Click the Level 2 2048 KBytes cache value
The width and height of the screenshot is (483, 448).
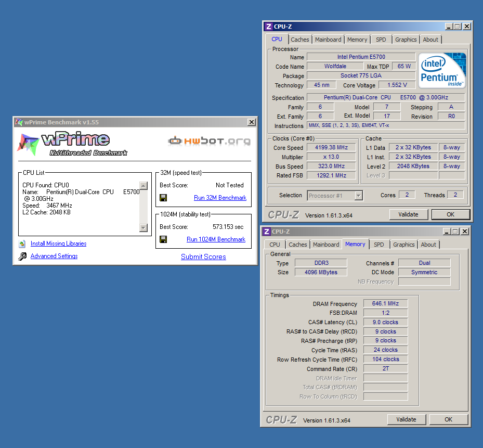pyautogui.click(x=413, y=166)
